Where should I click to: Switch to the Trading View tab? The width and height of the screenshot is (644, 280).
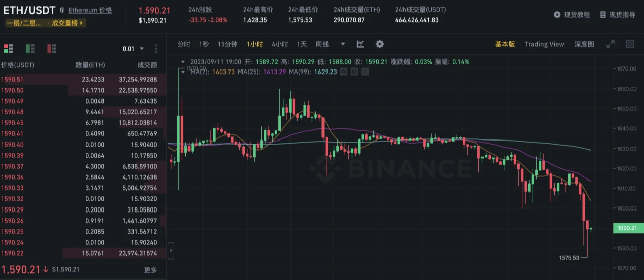coord(544,44)
